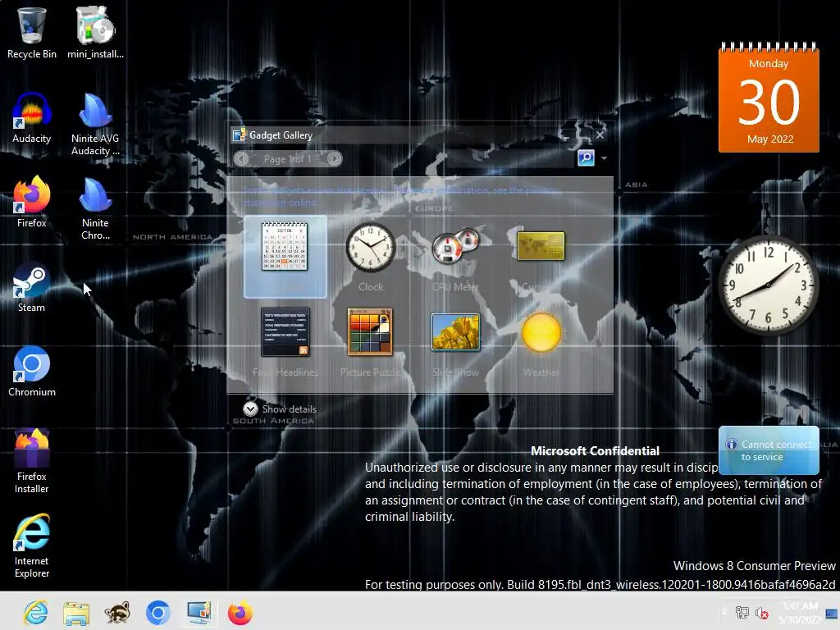This screenshot has width=840, height=630.
Task: Open the search options dropdown arrow
Action: tap(604, 158)
